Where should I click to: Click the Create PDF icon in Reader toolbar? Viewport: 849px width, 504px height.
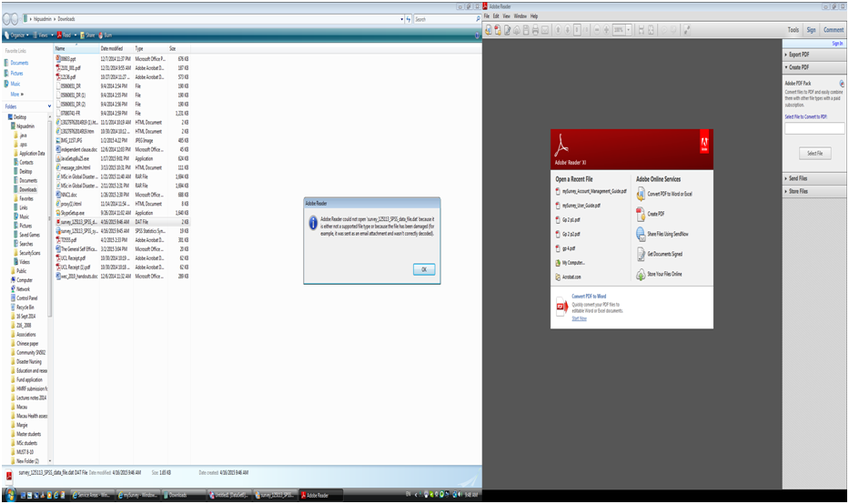point(498,30)
